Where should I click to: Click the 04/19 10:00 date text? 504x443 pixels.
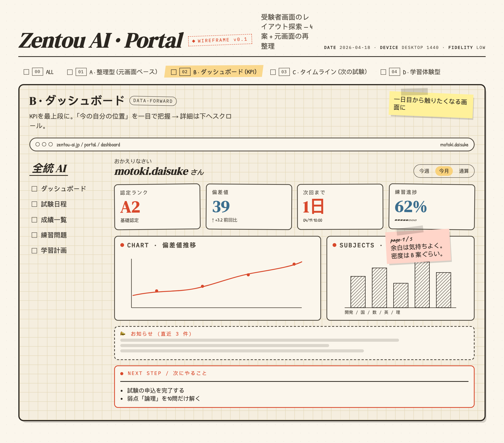pos(313,220)
